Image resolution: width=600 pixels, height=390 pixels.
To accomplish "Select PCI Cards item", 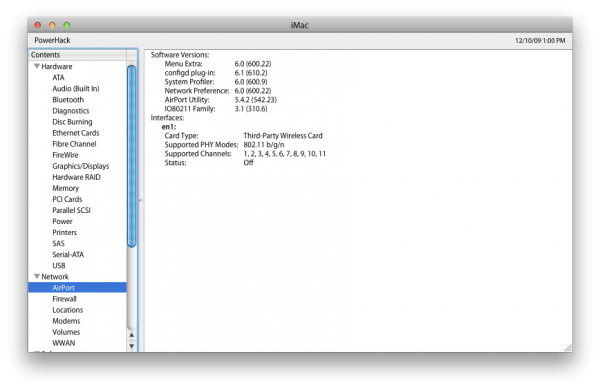I will [x=67, y=199].
